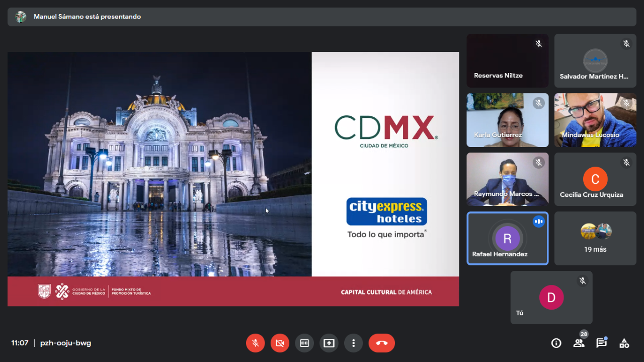Image resolution: width=644 pixels, height=362 pixels.
Task: Click muted mic icon on Cecilia Cruz tile
Action: [626, 163]
